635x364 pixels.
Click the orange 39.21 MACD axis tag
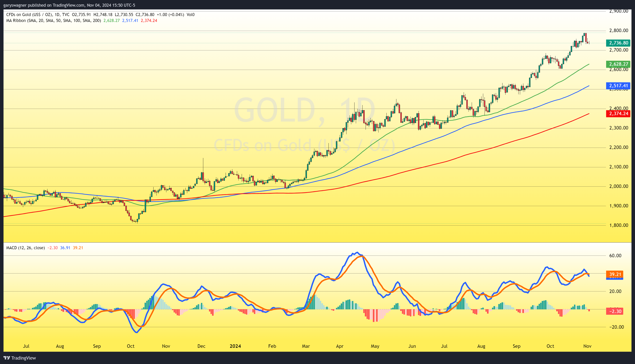(x=615, y=274)
